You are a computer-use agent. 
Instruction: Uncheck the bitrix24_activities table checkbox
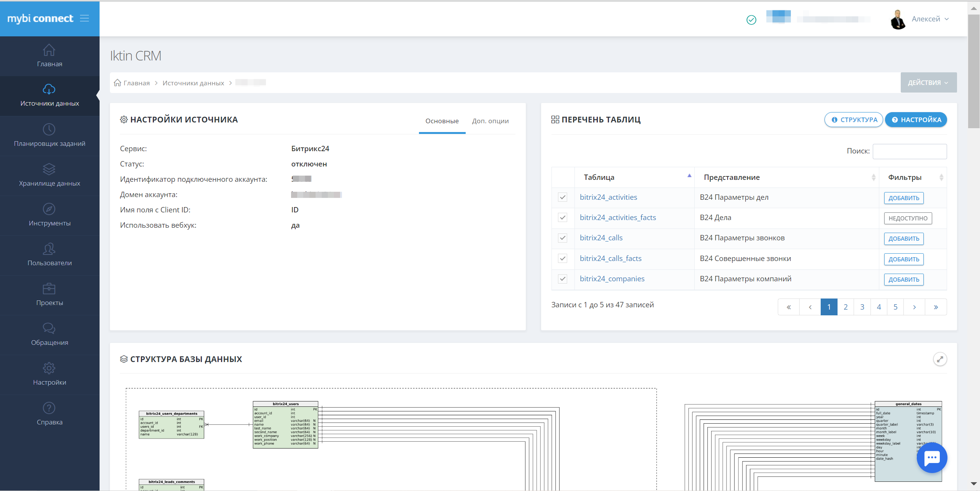(x=562, y=197)
